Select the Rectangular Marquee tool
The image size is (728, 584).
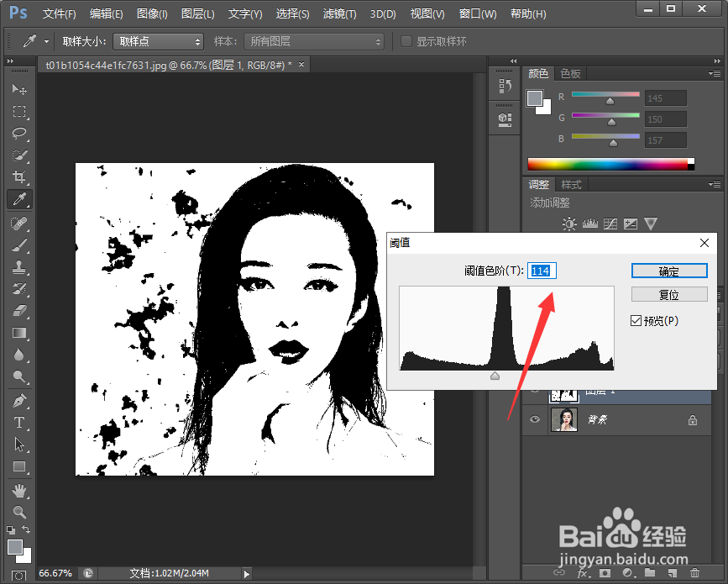(x=19, y=112)
